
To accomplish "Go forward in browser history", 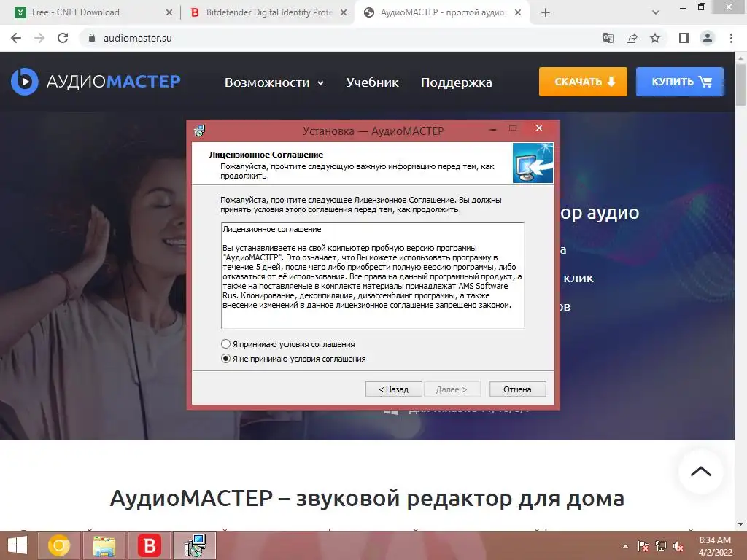I will click(x=39, y=38).
